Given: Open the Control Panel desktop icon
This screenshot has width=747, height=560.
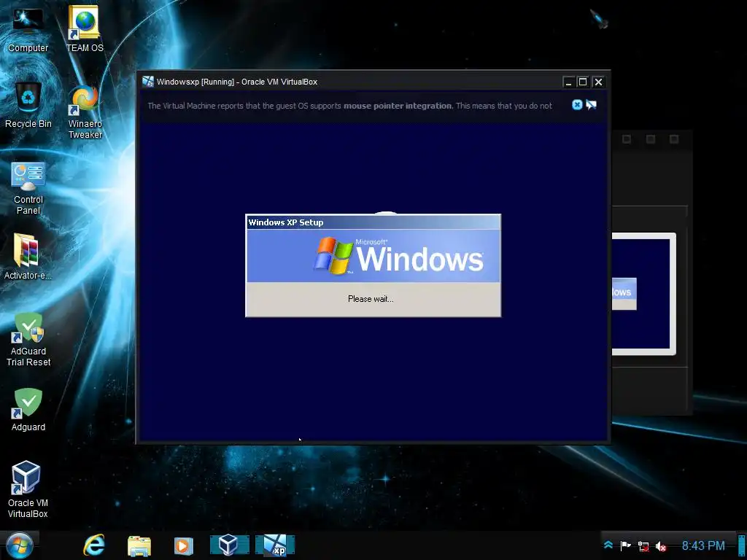Looking at the screenshot, I should point(28,188).
